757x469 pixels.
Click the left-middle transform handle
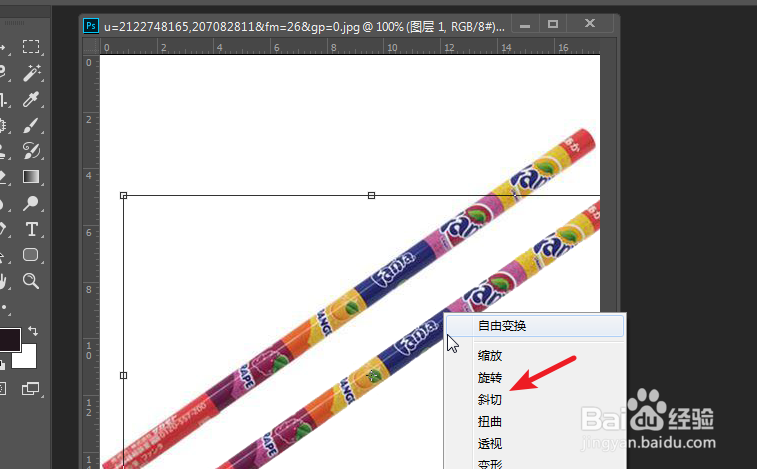point(124,375)
